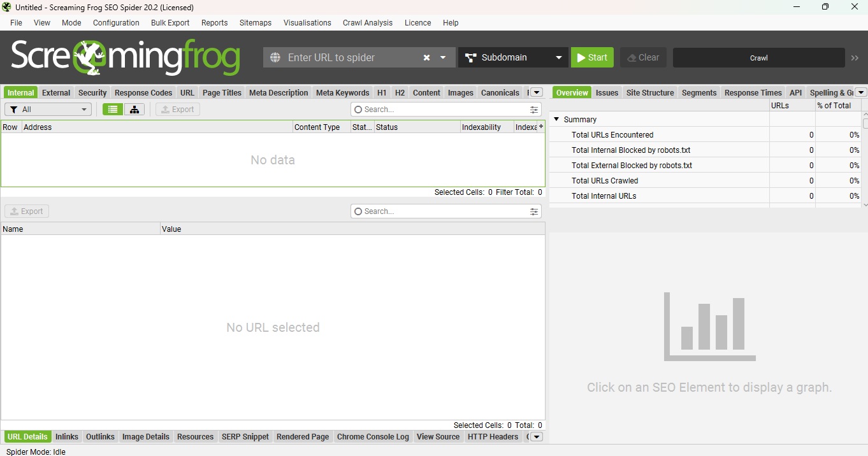Expand the hidden toolbar chevron

pyautogui.click(x=855, y=58)
